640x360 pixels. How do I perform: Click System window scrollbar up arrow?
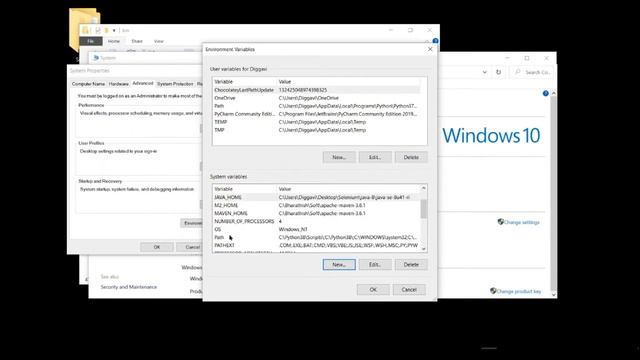pyautogui.click(x=553, y=93)
